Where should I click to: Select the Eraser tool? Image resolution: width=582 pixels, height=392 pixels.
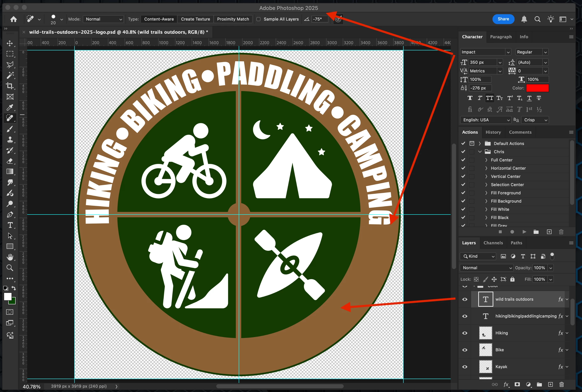click(x=10, y=161)
